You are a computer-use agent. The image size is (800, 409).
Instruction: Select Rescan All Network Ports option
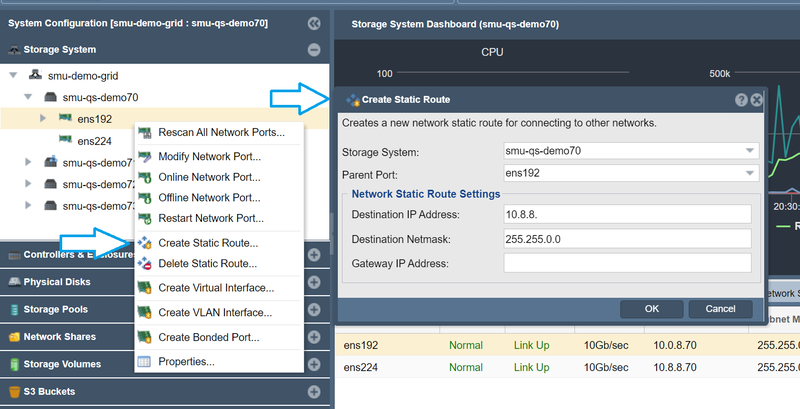pos(221,132)
